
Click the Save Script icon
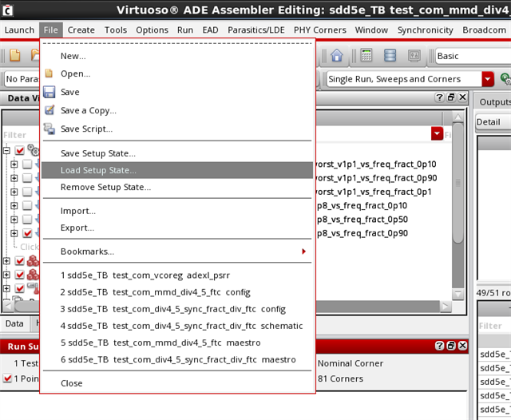tap(50, 129)
